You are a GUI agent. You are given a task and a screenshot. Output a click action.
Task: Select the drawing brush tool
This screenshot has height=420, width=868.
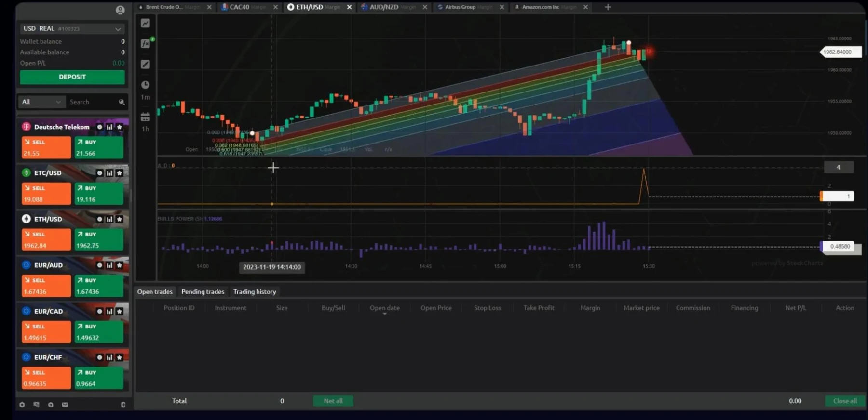[145, 64]
